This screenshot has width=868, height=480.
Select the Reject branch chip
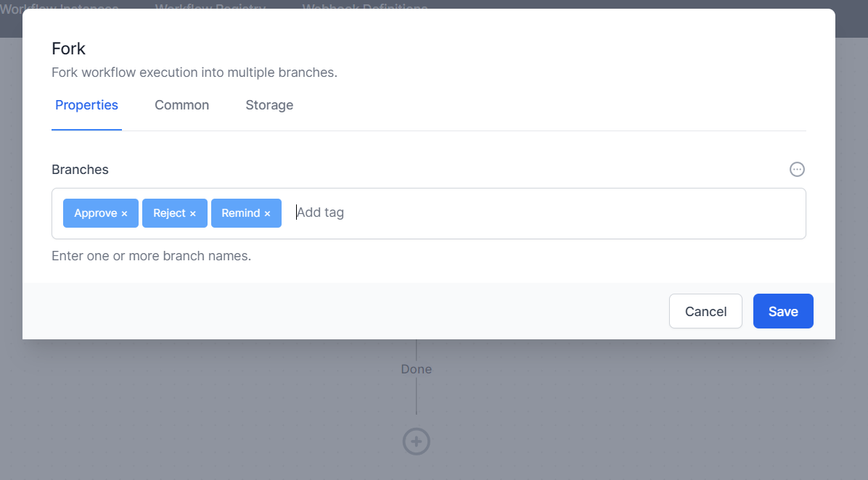click(168, 212)
